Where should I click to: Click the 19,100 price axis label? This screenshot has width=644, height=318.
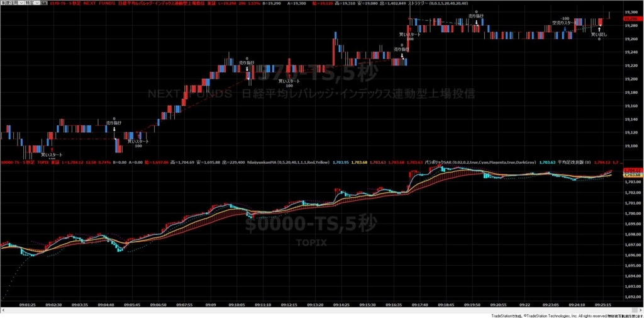point(630,146)
